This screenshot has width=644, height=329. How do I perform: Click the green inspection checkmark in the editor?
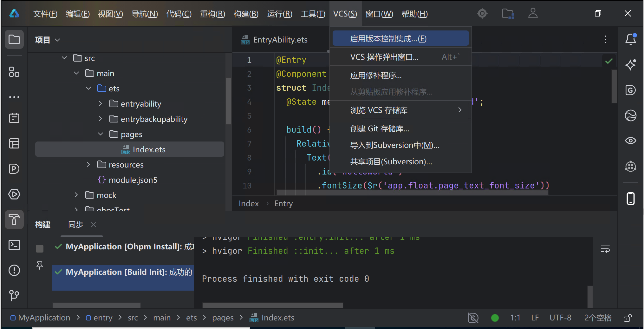tap(609, 61)
